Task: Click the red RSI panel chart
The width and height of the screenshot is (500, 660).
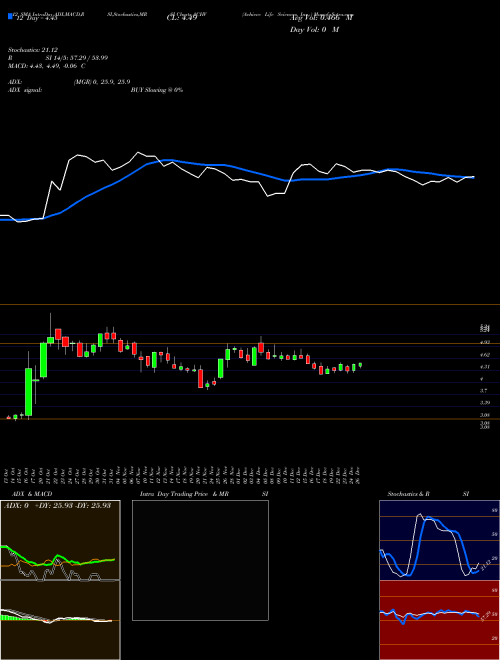Action: pos(439,620)
